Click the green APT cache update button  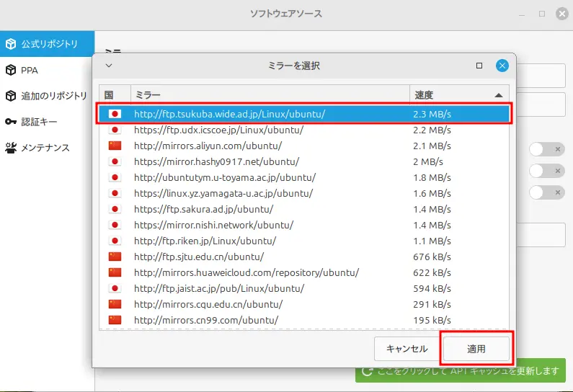pos(461,371)
